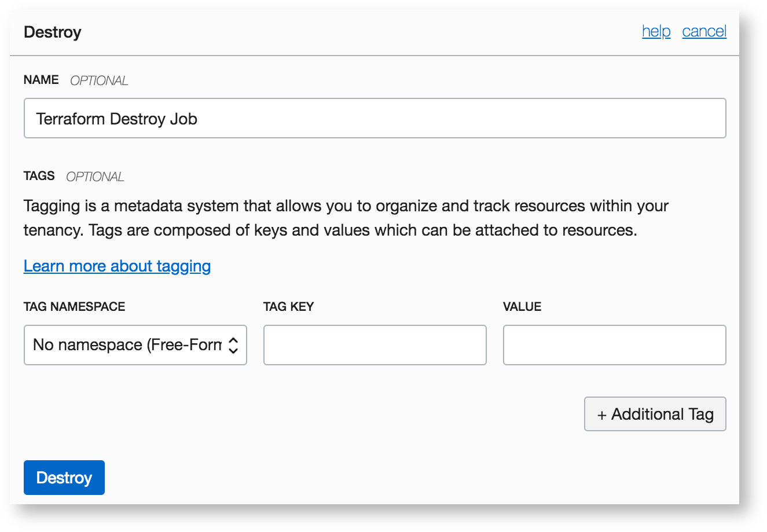Viewport: 767px width, 532px height.
Task: Focus the Tag Key input field
Action: coord(375,345)
